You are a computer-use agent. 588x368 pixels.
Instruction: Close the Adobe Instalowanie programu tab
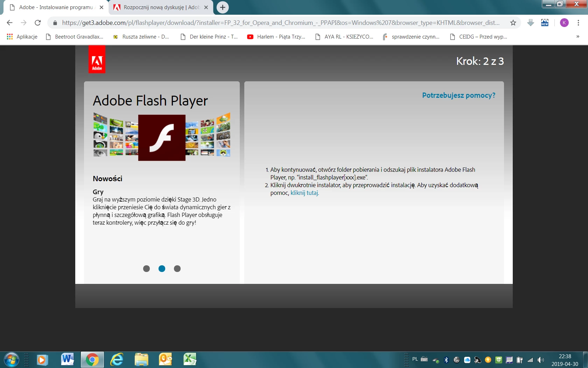[x=101, y=7]
